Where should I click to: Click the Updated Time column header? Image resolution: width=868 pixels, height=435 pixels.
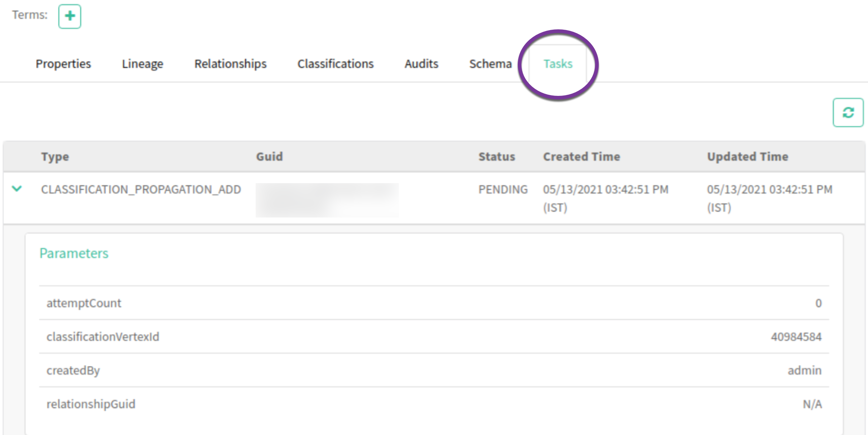pyautogui.click(x=747, y=157)
